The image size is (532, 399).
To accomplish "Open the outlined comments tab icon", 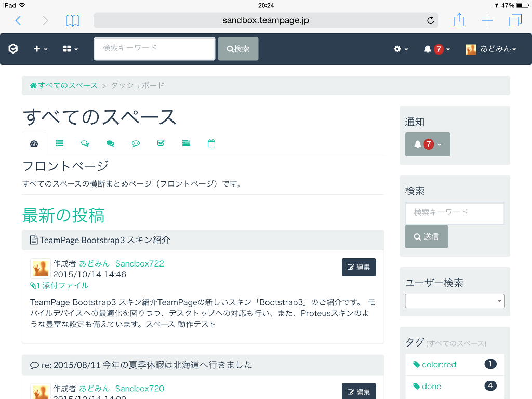I will (x=85, y=143).
